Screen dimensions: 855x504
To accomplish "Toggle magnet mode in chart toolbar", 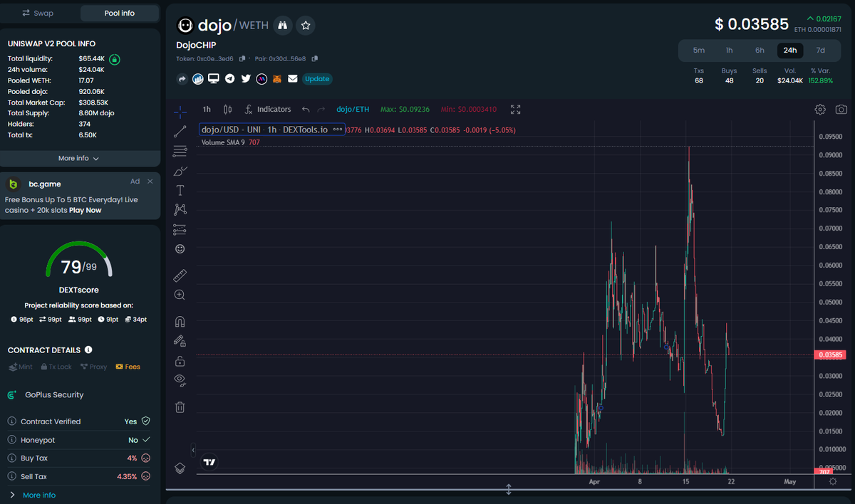I will click(180, 322).
